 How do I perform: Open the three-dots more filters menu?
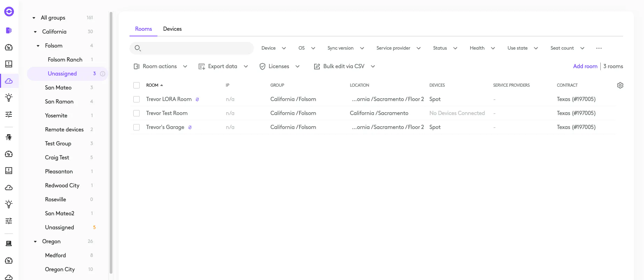pyautogui.click(x=599, y=48)
